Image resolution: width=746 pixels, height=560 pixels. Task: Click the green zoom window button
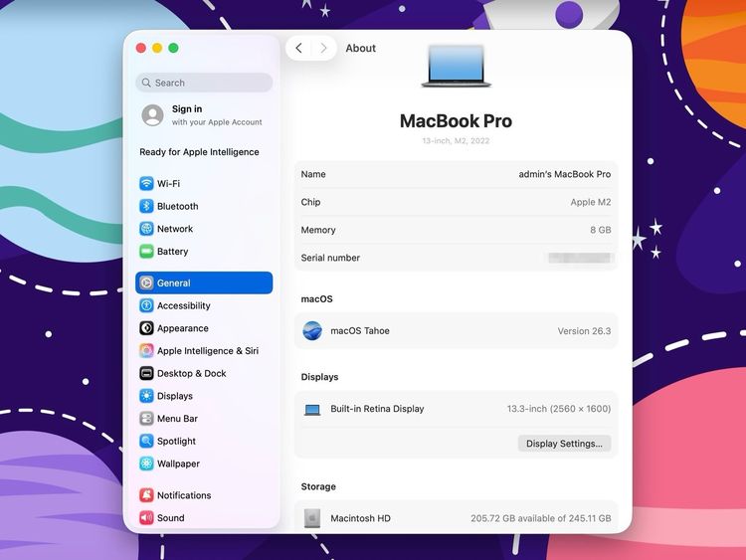point(174,48)
